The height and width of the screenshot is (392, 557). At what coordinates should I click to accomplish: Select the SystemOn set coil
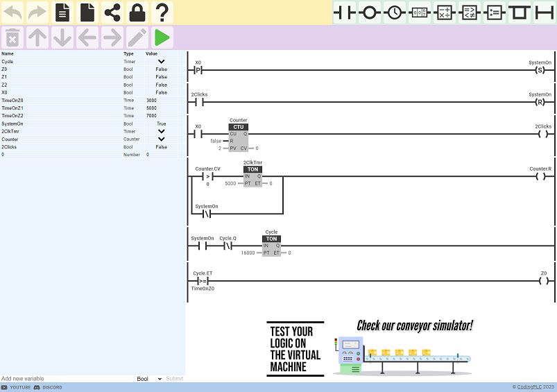coord(540,70)
